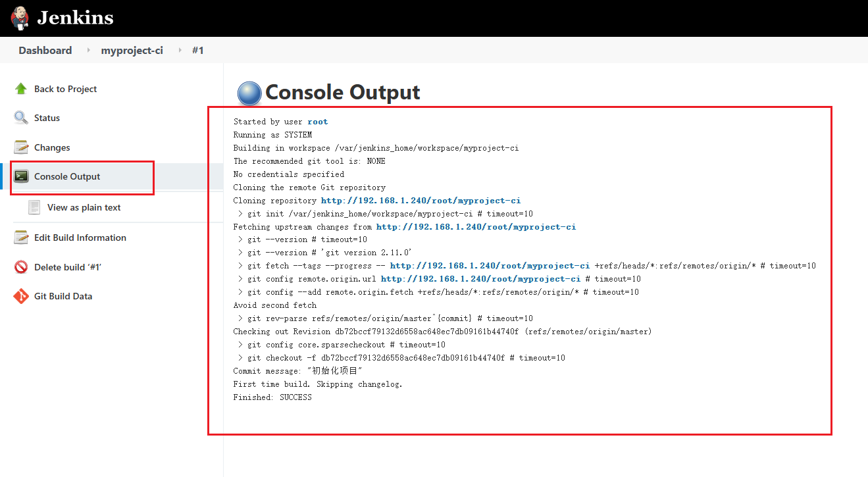Open View as plain text
Image resolution: width=868 pixels, height=477 pixels.
tap(84, 207)
